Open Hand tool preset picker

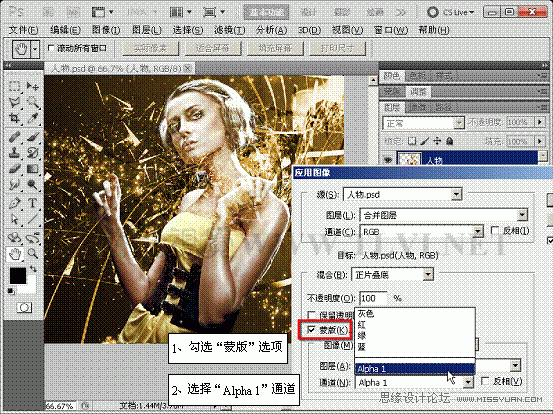coord(35,48)
